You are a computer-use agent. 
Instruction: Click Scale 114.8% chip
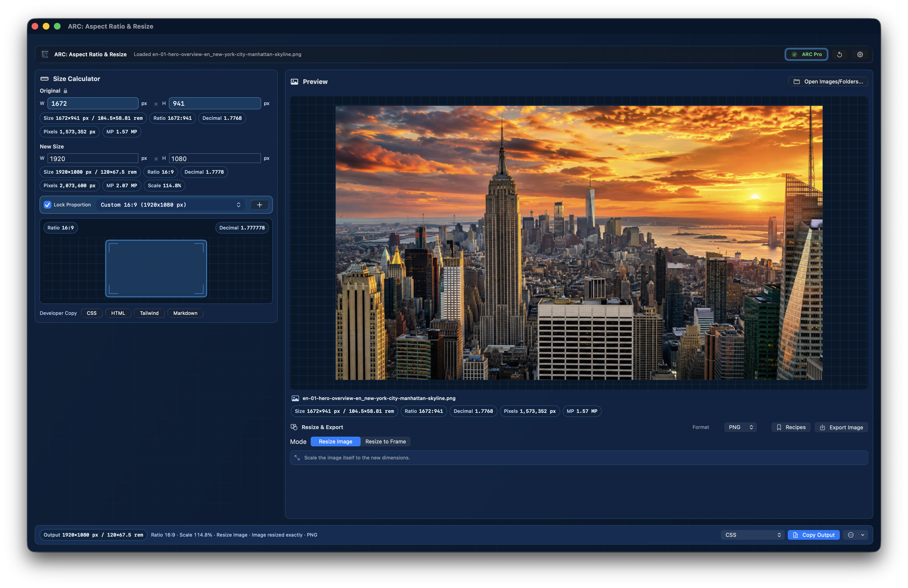164,185
